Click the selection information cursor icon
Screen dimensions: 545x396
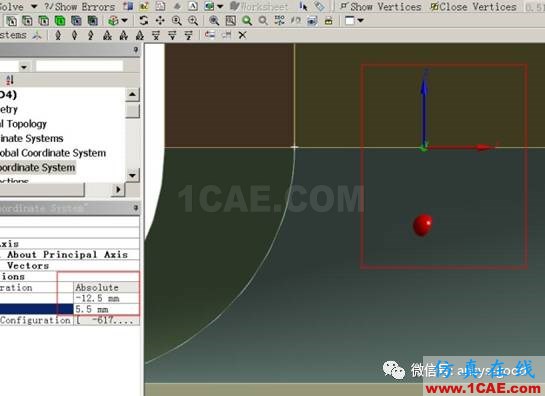pyautogui.click(x=303, y=6)
